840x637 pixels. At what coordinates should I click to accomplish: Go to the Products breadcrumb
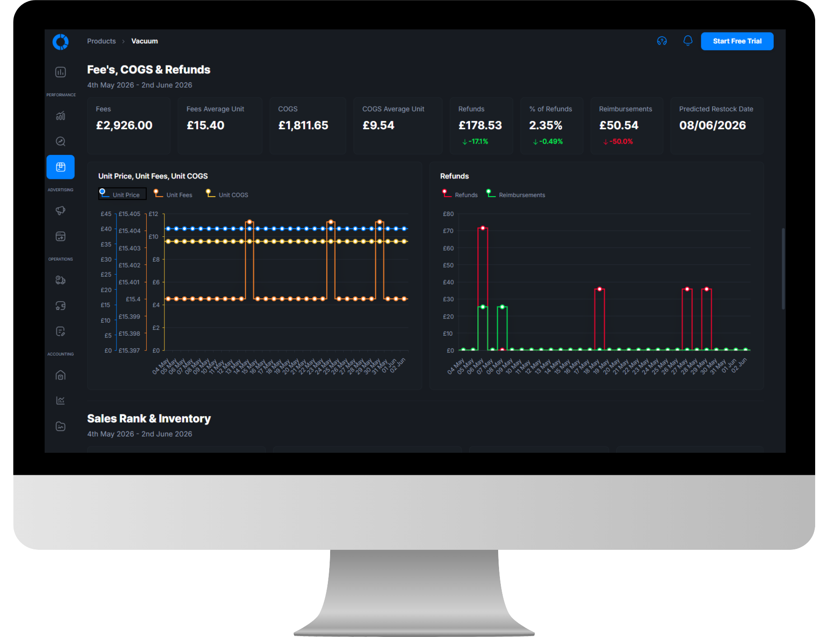click(101, 41)
